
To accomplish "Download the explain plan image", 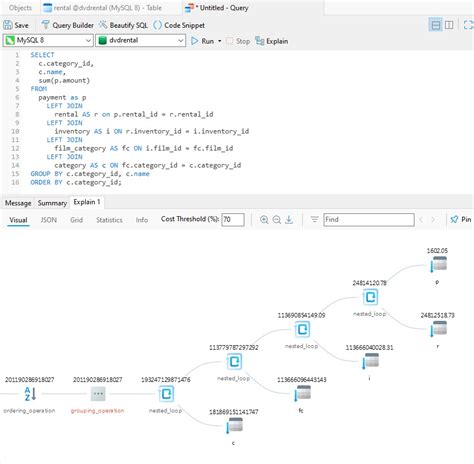I will point(289,219).
